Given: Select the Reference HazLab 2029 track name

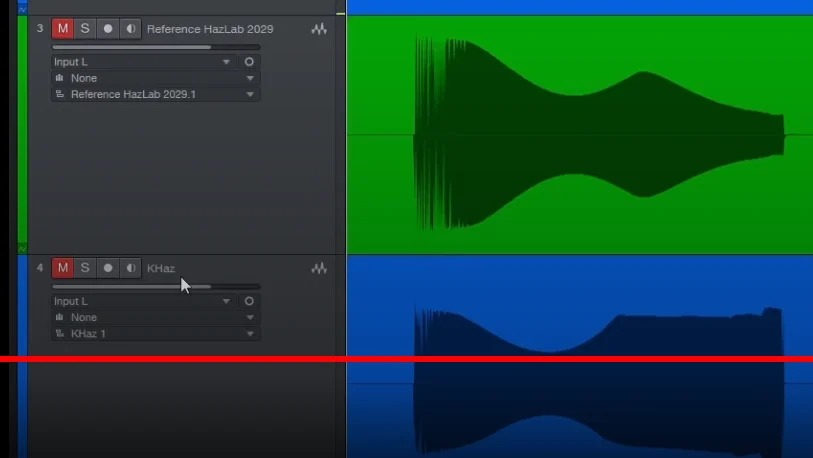Looking at the screenshot, I should (209, 29).
